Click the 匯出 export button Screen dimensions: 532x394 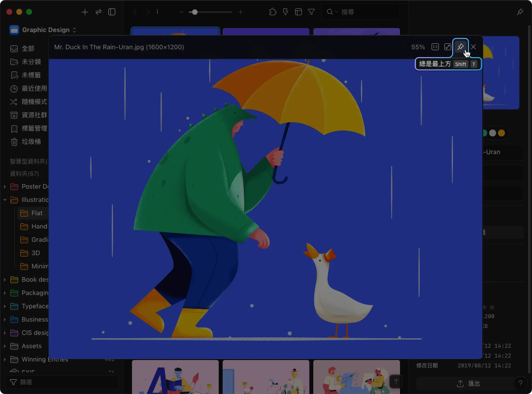468,383
